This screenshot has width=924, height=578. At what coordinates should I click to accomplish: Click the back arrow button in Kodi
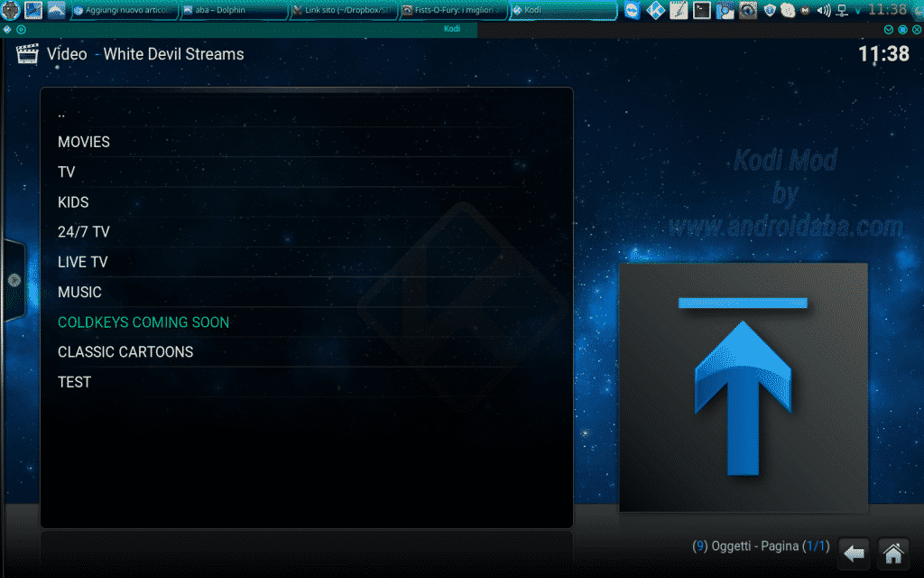point(854,554)
